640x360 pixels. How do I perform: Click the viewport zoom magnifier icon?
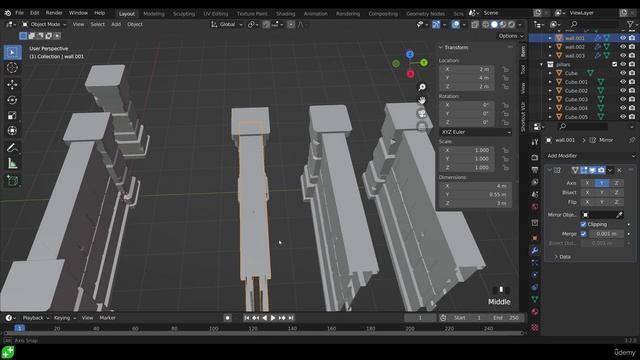click(x=422, y=87)
